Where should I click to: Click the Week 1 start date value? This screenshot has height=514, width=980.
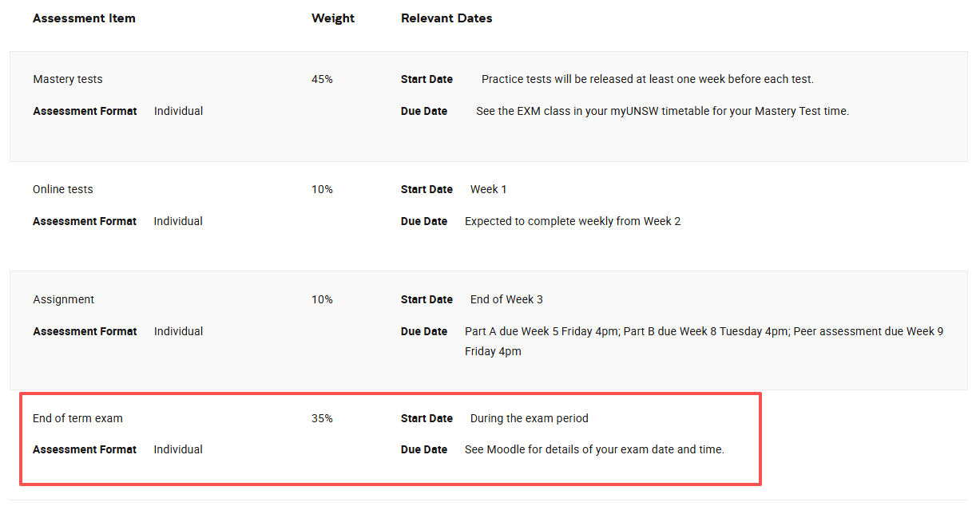[x=488, y=189]
